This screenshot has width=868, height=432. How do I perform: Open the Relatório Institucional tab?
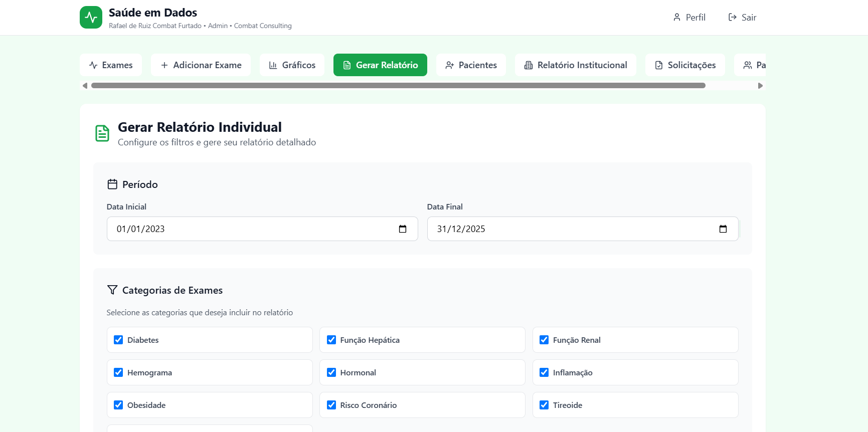coord(575,65)
